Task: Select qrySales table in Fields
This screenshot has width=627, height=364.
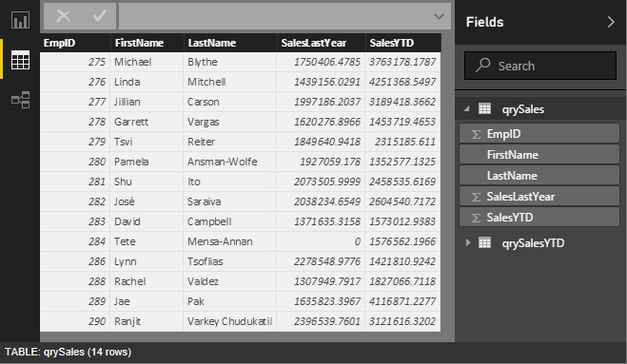Action: pos(523,109)
